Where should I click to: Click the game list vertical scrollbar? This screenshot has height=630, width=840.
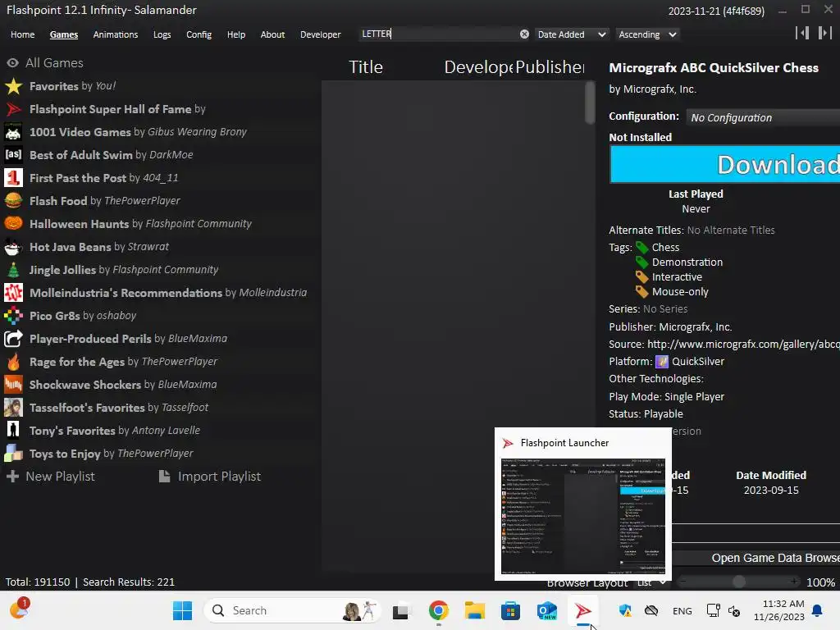click(590, 103)
